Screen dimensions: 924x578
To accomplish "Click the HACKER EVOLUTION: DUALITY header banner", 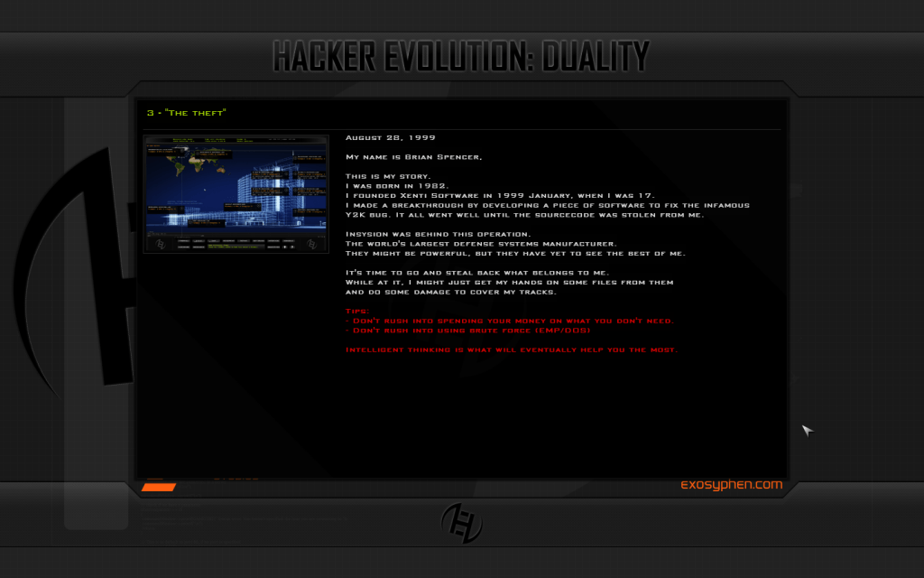I will tap(462, 56).
